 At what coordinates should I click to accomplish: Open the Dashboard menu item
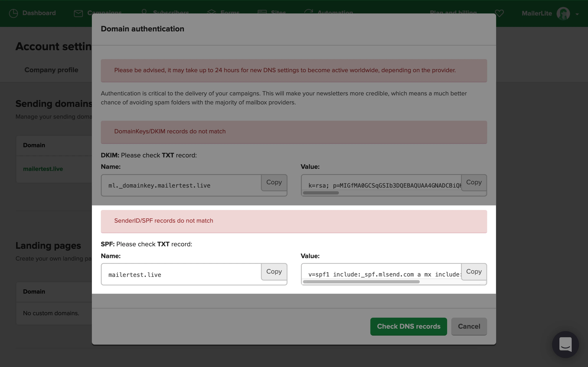[39, 13]
